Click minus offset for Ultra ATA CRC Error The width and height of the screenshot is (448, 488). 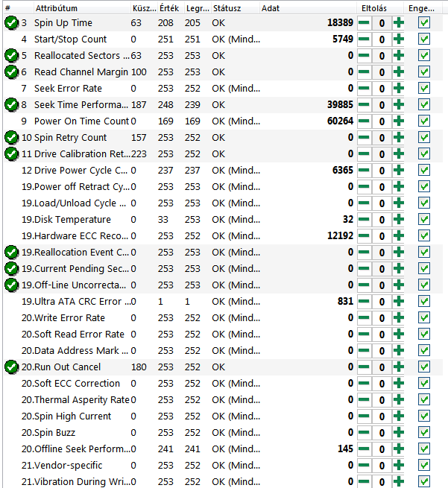coord(364,302)
